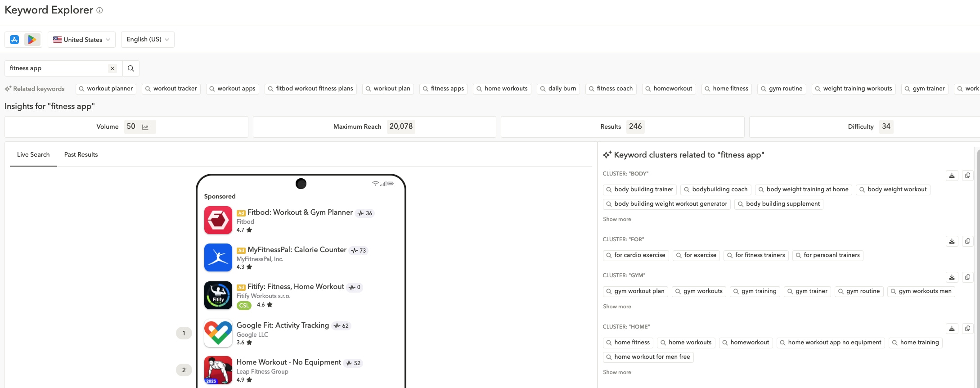Image resolution: width=980 pixels, height=388 pixels.
Task: Click the Fitbod app icon
Action: (218, 220)
